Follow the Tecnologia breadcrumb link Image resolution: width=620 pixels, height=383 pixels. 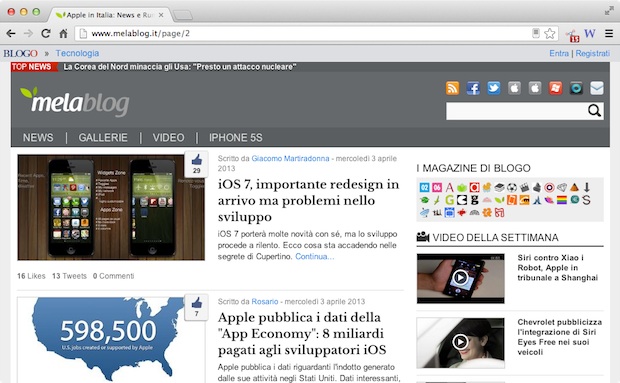tap(77, 53)
